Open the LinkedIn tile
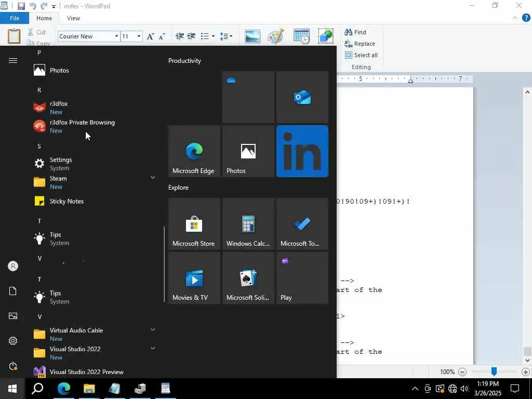The image size is (532, 399). 302,151
